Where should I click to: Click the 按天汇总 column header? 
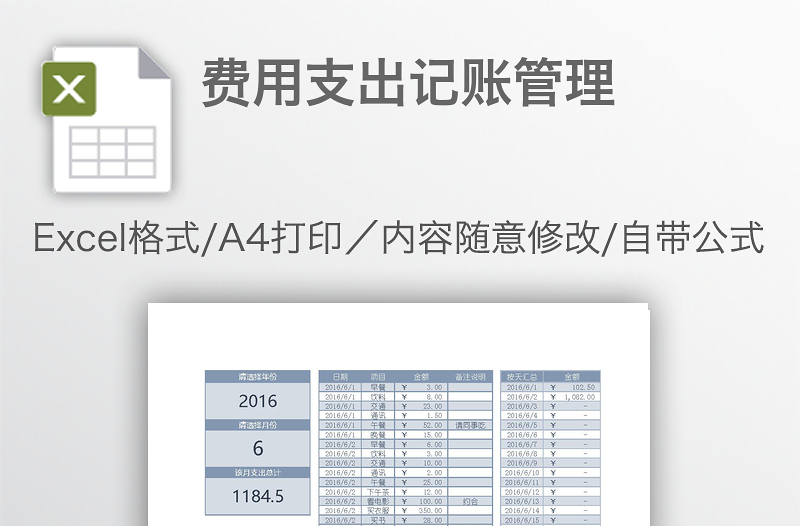coord(521,377)
